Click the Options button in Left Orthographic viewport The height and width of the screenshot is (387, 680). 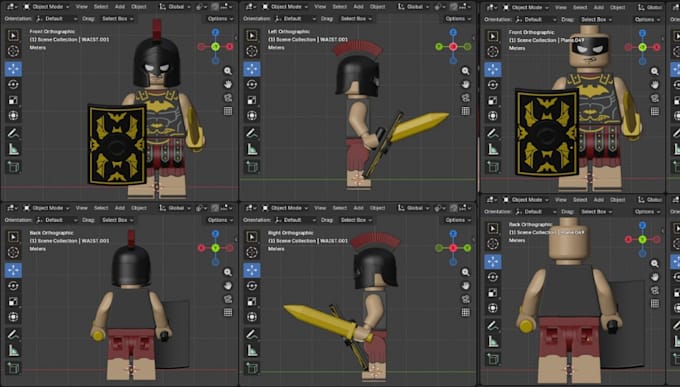click(458, 19)
